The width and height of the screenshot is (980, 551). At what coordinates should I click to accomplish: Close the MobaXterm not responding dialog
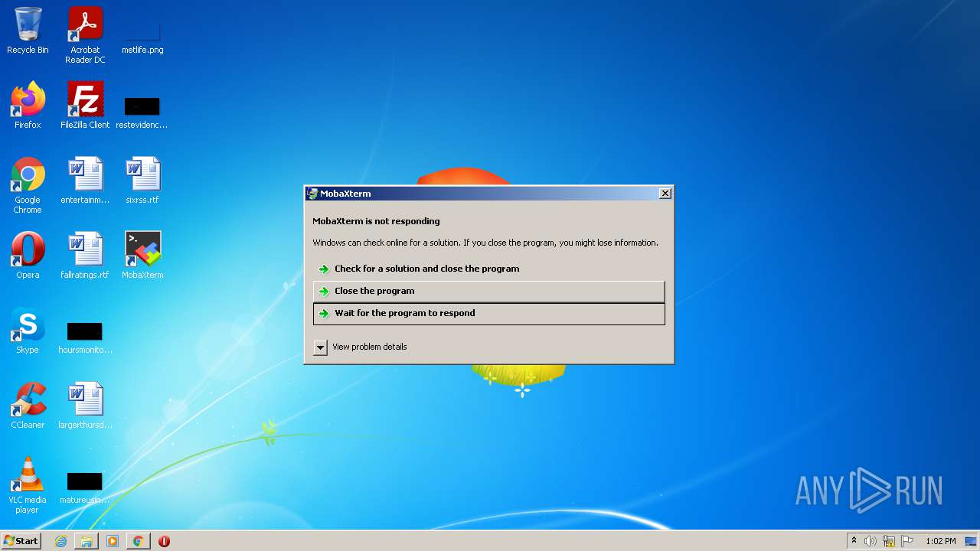tap(665, 194)
